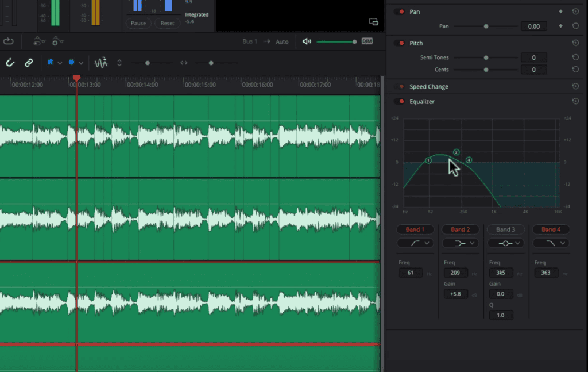Adjust the Pan slider handle
Viewport: 588px width, 372px height.
(486, 26)
